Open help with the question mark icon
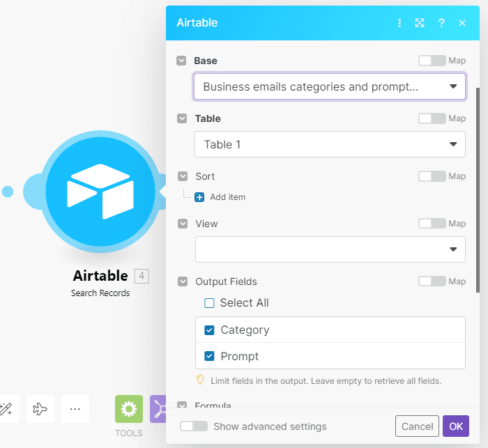Screen dimensions: 488x448 click(x=441, y=23)
